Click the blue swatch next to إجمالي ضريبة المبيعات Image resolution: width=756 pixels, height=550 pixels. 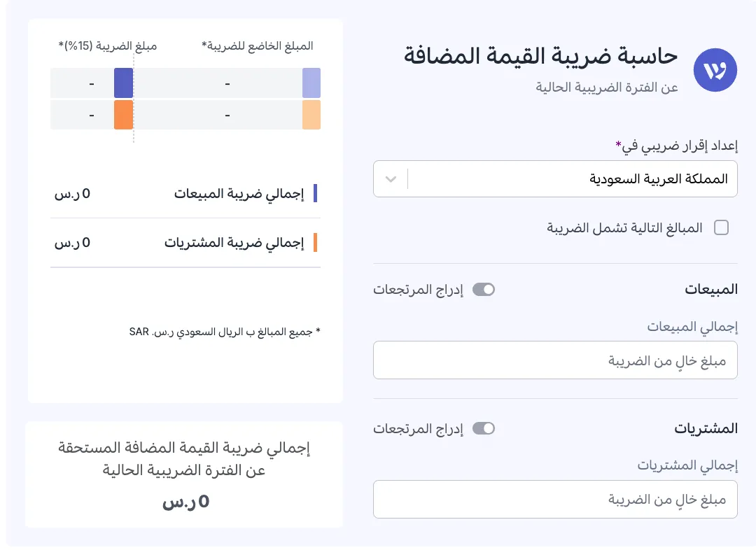[314, 193]
